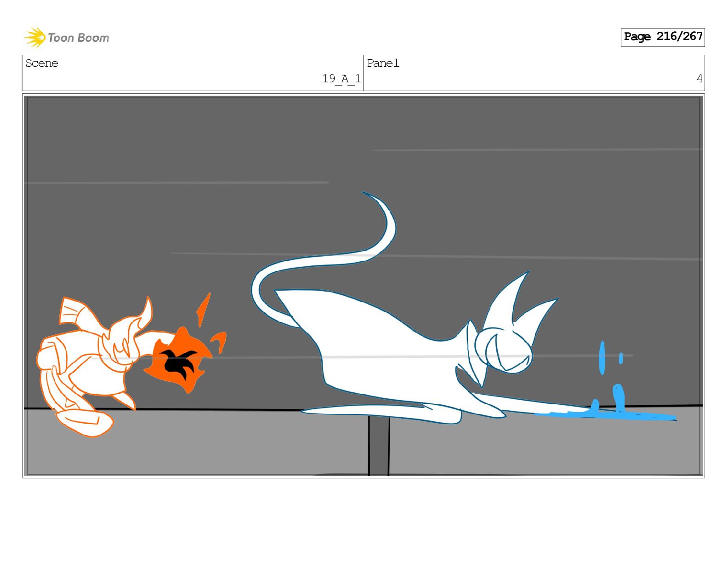The width and height of the screenshot is (728, 563).
Task: Select panel number '4'
Action: tap(699, 79)
